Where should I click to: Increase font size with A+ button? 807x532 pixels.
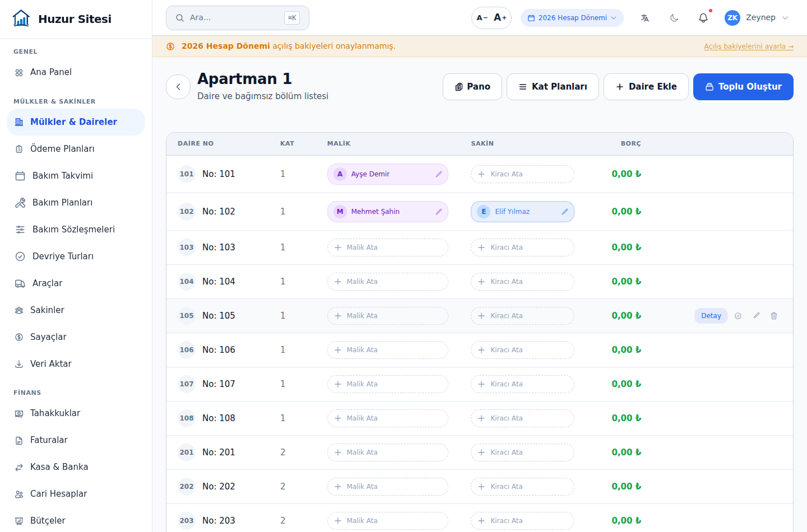tap(500, 18)
